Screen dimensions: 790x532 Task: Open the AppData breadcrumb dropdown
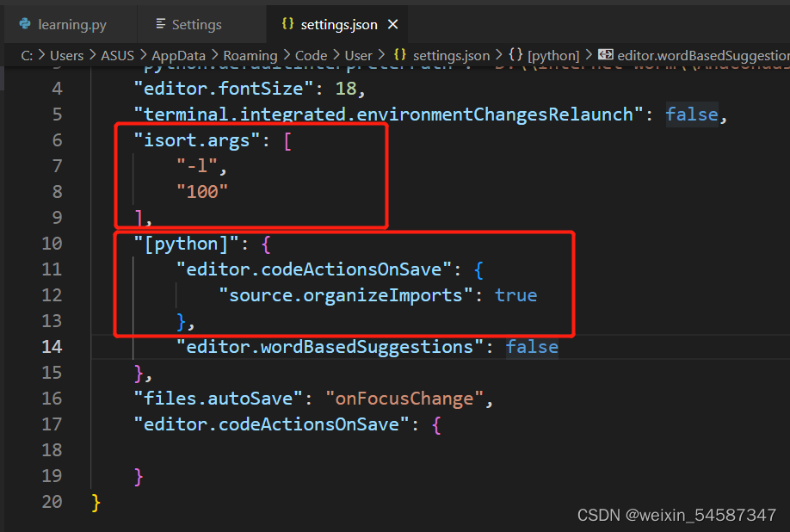[x=178, y=54]
